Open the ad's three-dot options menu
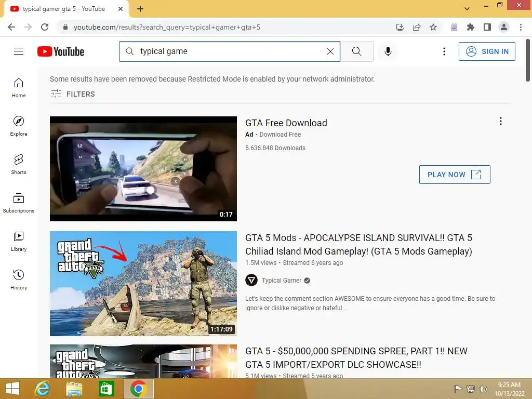532x399 pixels. click(x=500, y=121)
